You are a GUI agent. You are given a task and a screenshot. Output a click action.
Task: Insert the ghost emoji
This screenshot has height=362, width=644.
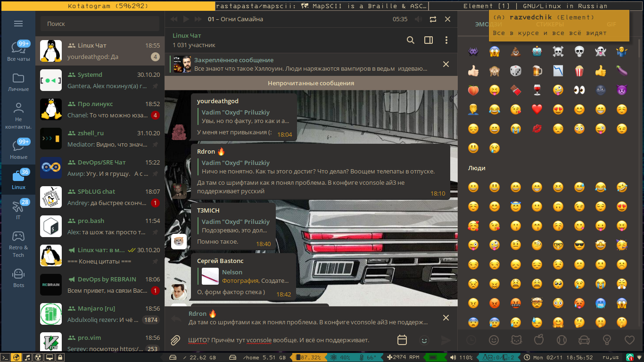pos(601,51)
